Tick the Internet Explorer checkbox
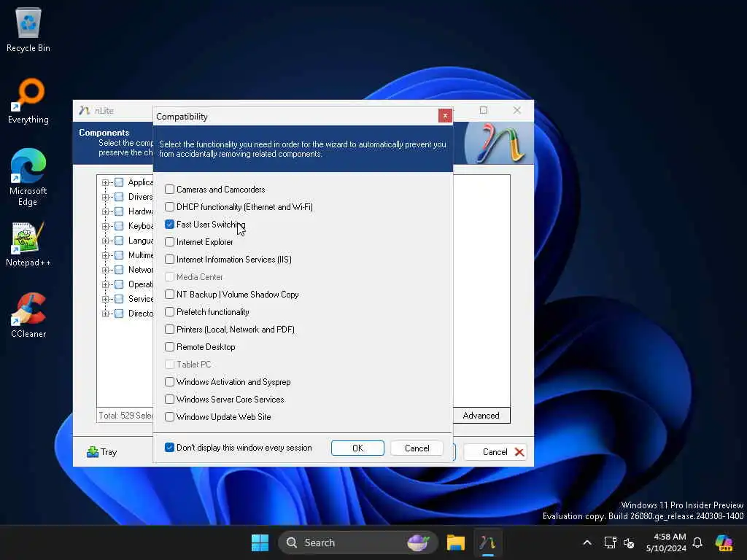Image resolution: width=747 pixels, height=560 pixels. pos(169,242)
